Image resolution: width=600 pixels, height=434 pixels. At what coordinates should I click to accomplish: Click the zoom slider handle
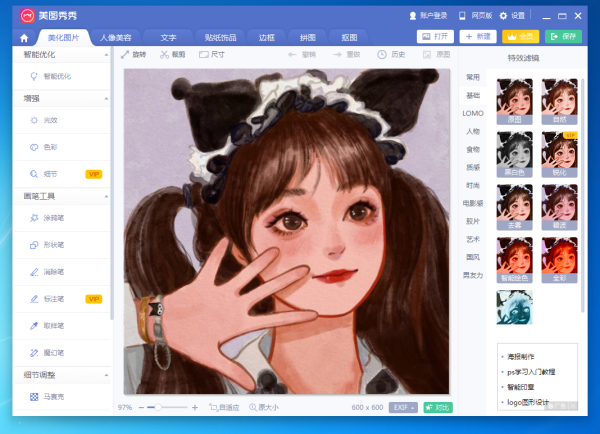click(158, 408)
